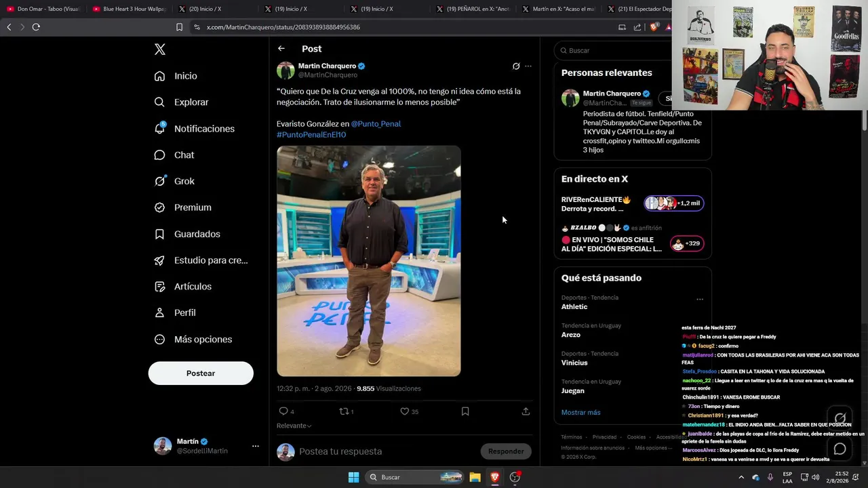Open the three-dot menu on Athletic trend
This screenshot has width=868, height=488.
click(700, 300)
